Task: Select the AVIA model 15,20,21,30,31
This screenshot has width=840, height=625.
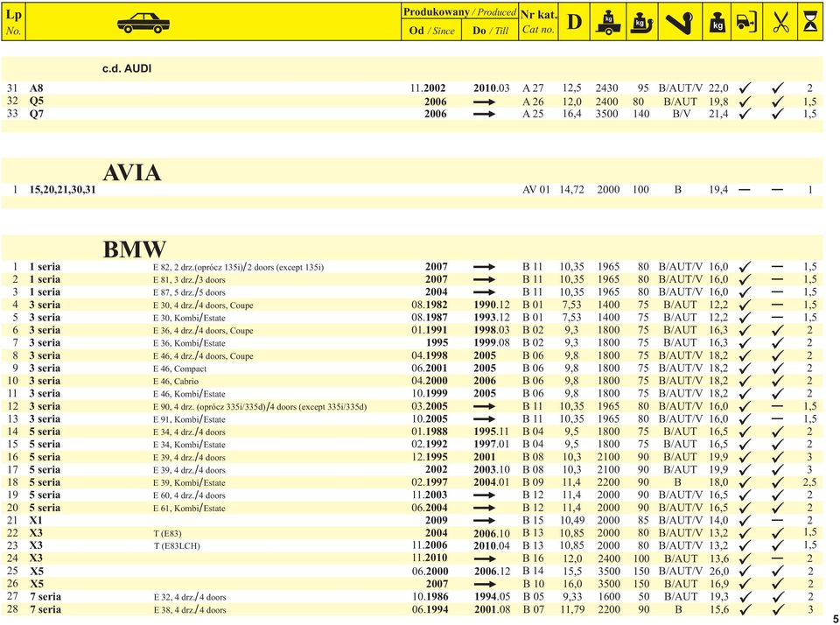Action: click(x=62, y=189)
